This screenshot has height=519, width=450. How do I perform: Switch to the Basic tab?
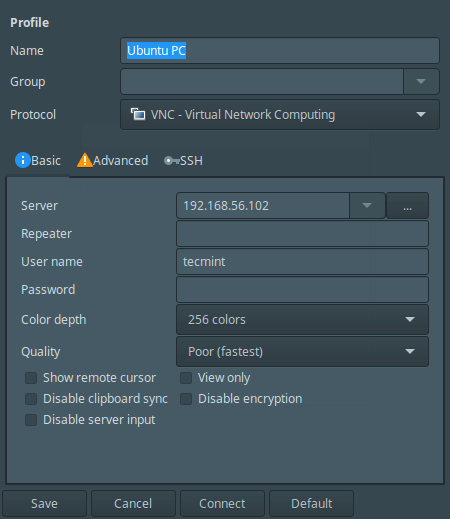(x=38, y=160)
